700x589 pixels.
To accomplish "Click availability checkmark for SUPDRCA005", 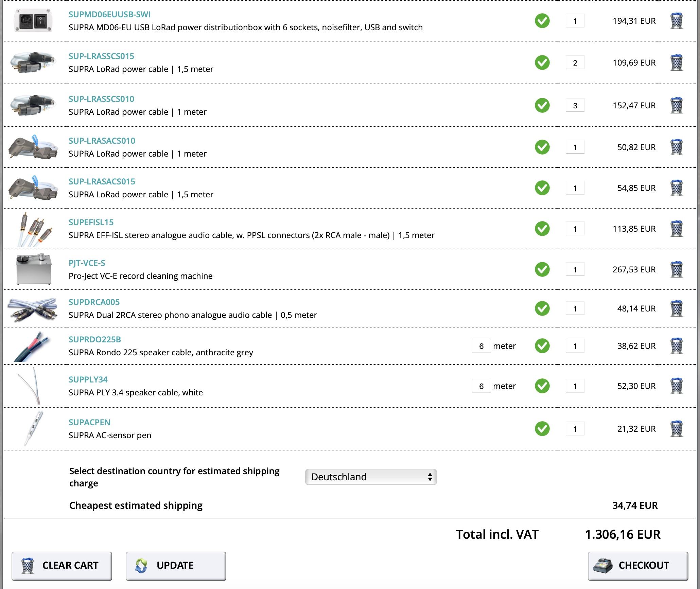I will pyautogui.click(x=542, y=308).
